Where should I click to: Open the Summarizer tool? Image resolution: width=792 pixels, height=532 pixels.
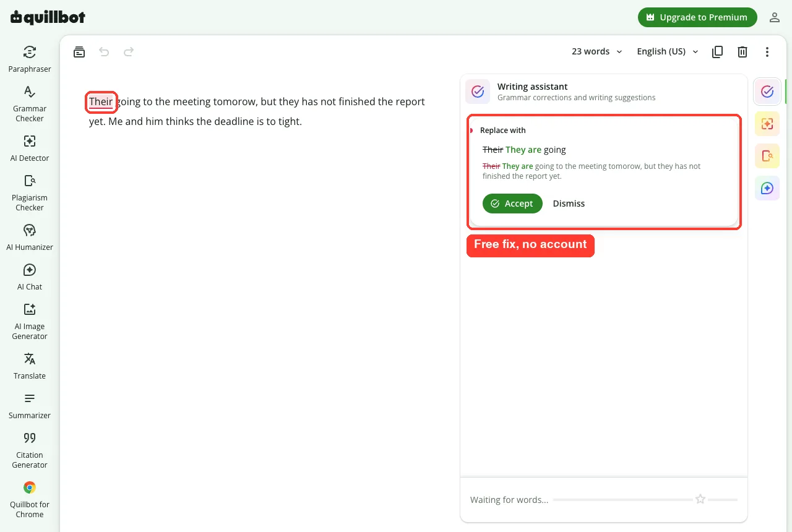coord(30,406)
